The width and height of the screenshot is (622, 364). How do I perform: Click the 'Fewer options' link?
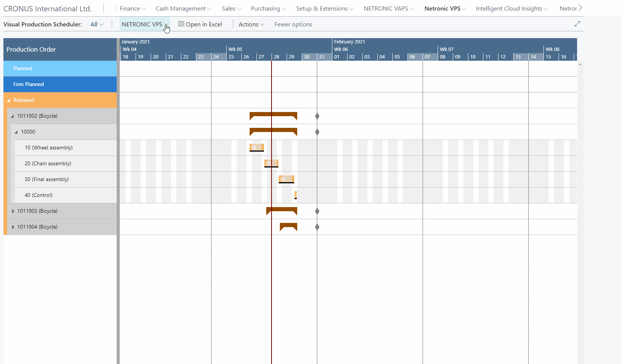(x=293, y=24)
